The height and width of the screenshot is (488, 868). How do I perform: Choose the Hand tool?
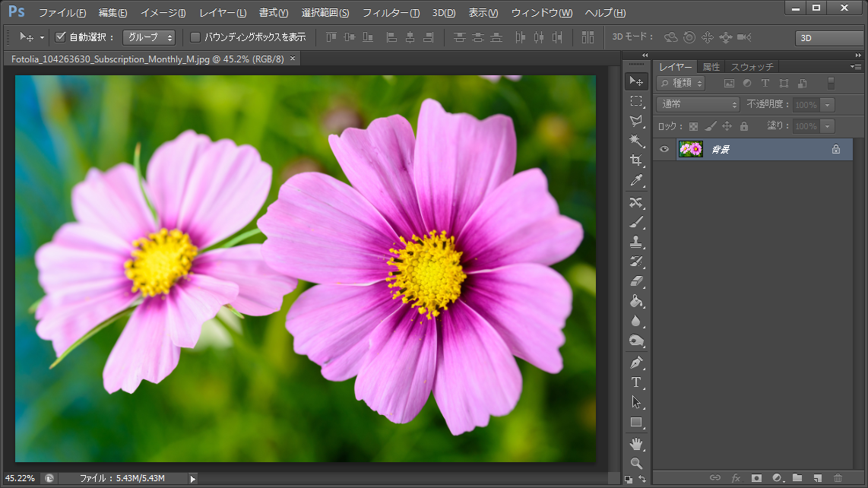tap(636, 443)
